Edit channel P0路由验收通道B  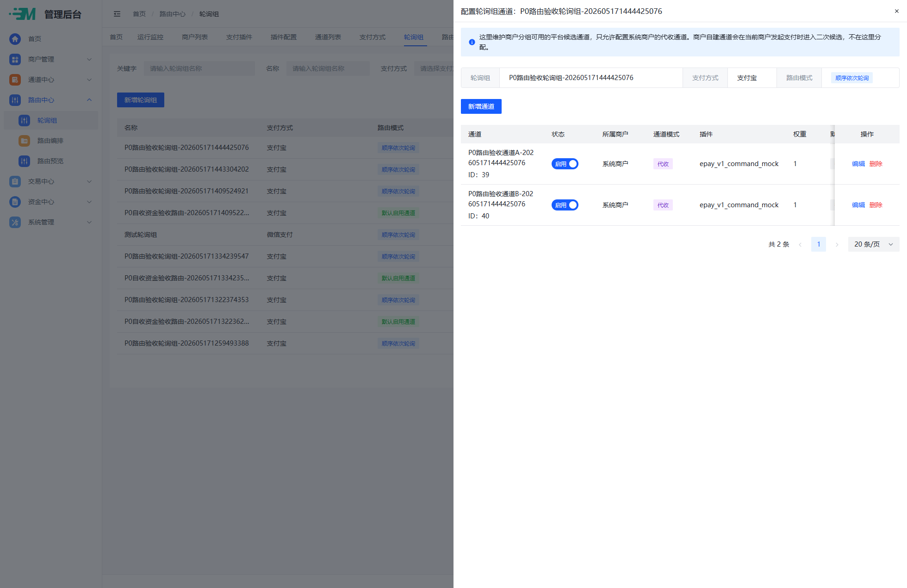click(x=858, y=205)
